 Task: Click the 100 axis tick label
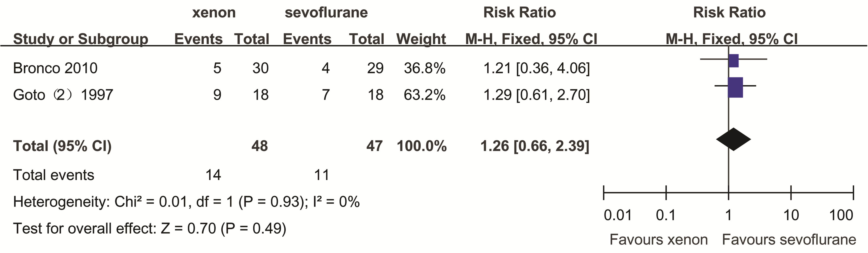pos(841,215)
